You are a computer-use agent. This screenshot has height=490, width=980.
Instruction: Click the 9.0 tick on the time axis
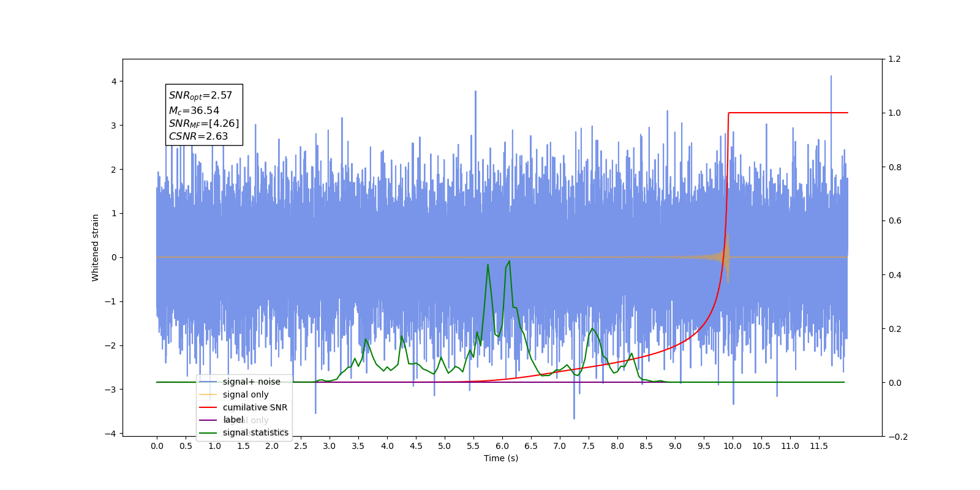click(675, 446)
